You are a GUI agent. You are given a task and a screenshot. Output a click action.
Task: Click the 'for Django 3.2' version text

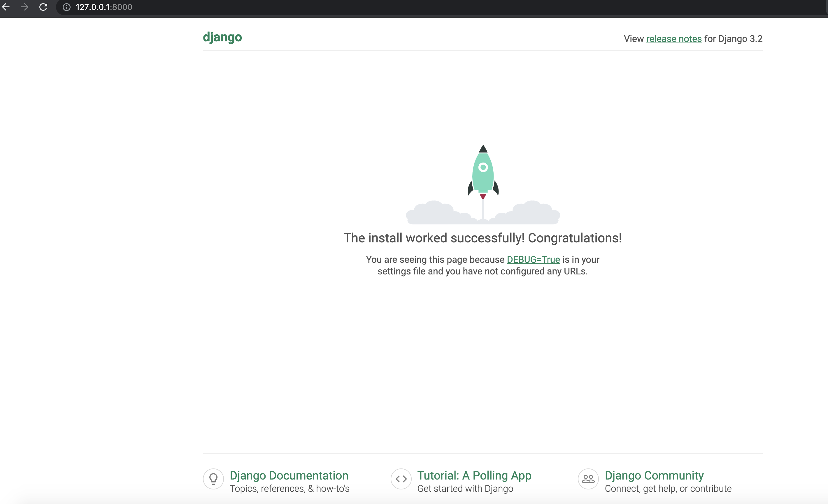(x=733, y=39)
